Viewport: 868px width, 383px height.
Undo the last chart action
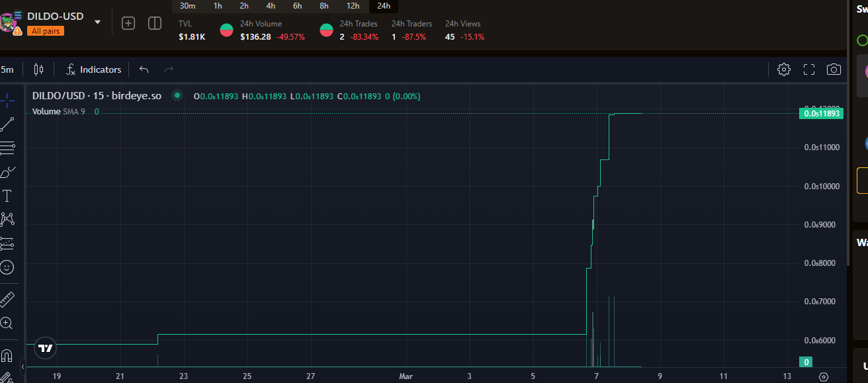tap(144, 69)
